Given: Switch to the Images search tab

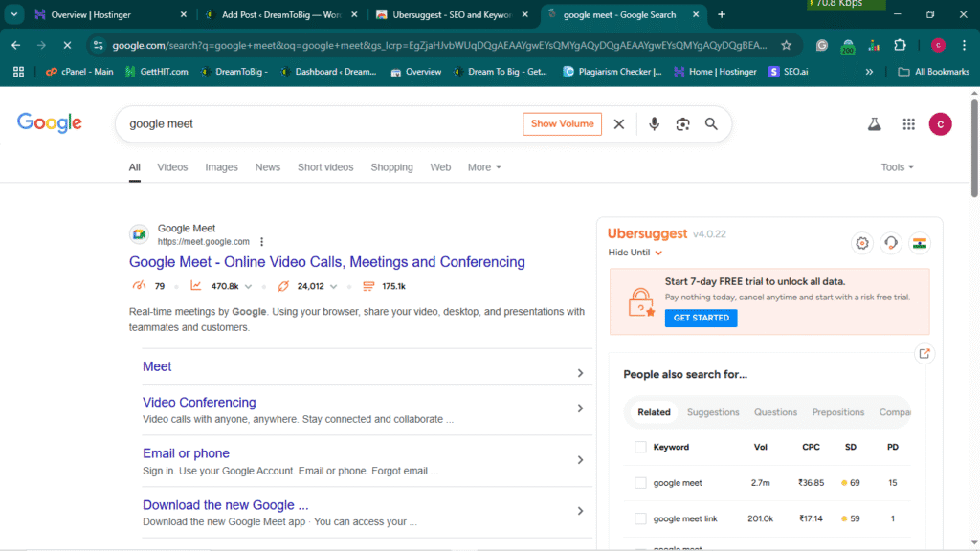Looking at the screenshot, I should pos(221,167).
